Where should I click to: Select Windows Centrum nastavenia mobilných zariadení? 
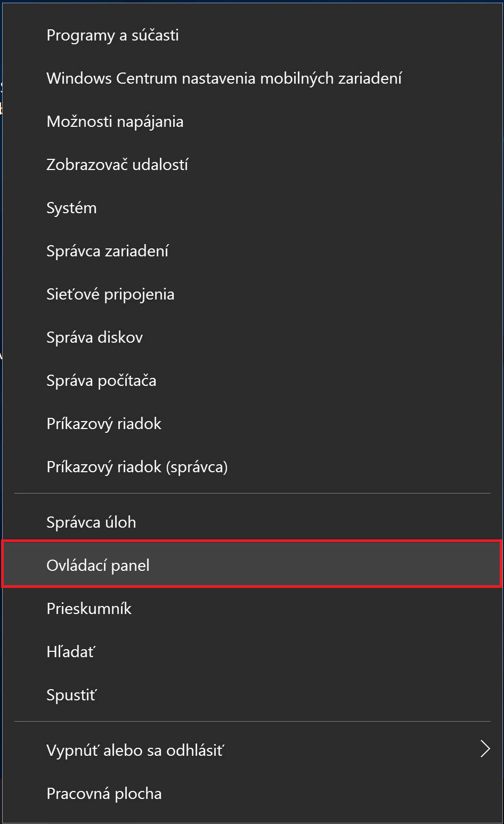point(252,78)
